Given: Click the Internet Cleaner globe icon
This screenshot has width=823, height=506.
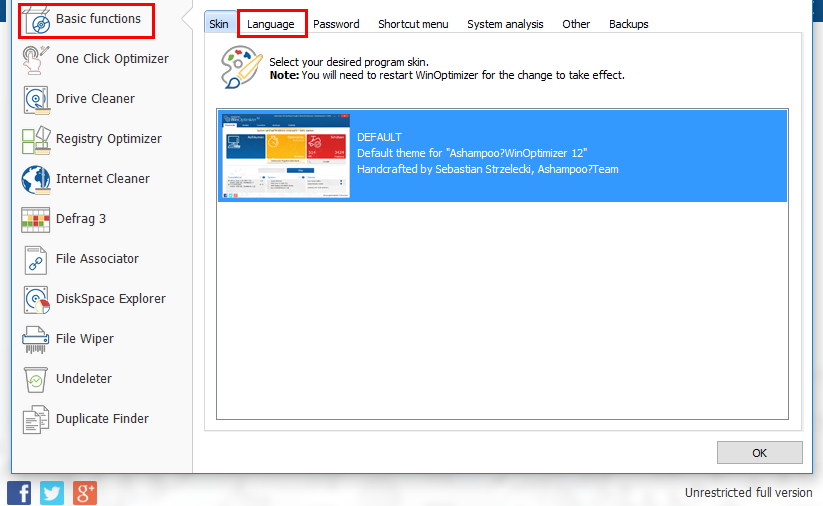Looking at the screenshot, I should (36, 180).
